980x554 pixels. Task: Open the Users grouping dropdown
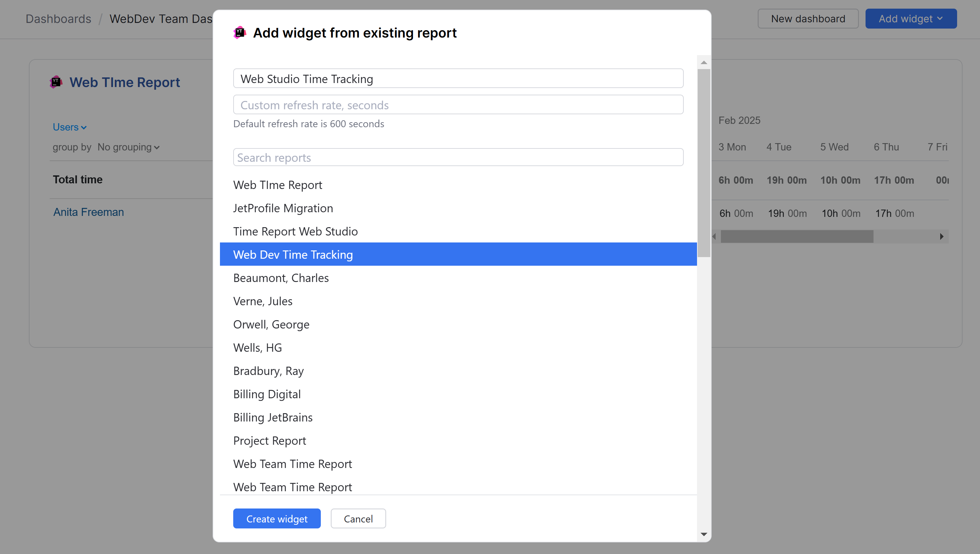pyautogui.click(x=69, y=127)
